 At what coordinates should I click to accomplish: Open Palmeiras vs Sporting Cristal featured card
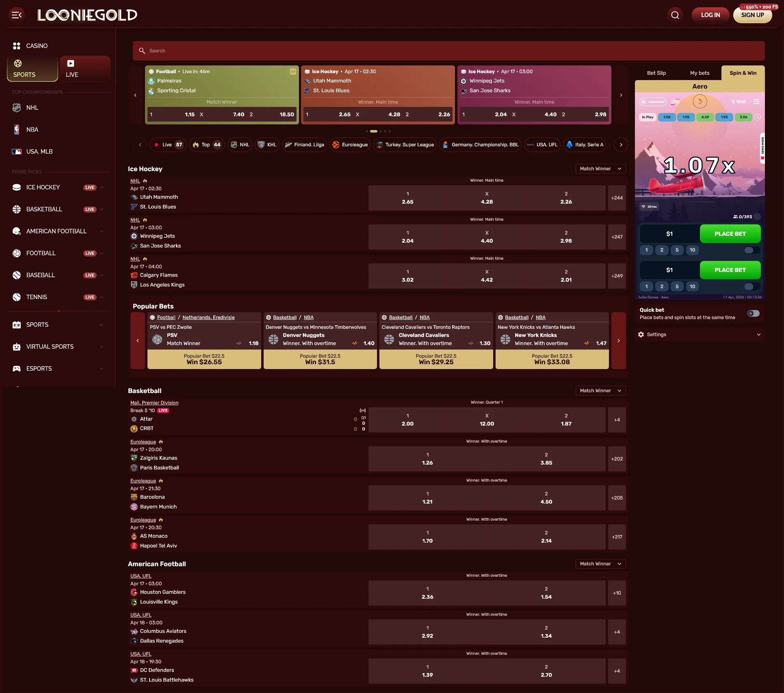pos(222,95)
